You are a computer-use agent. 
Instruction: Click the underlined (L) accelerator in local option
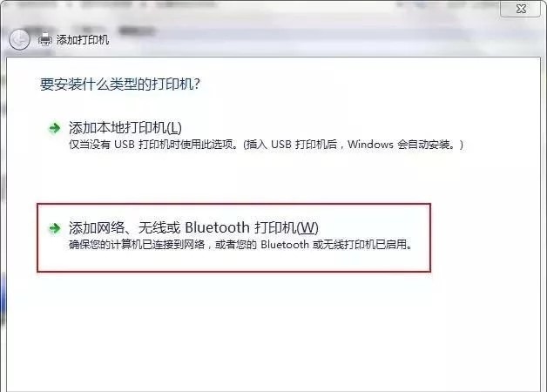(174, 128)
